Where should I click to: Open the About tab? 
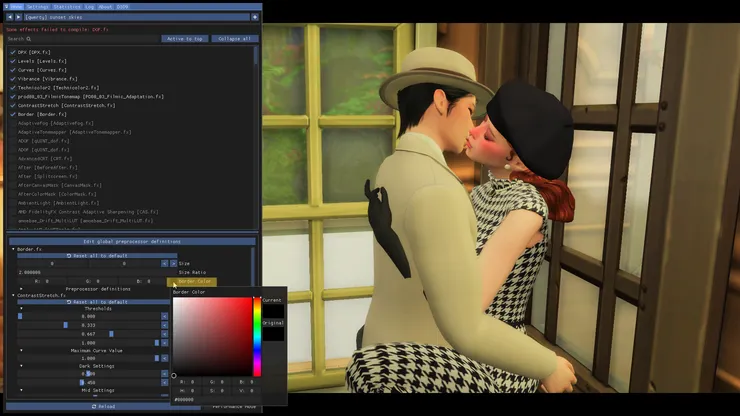105,7
